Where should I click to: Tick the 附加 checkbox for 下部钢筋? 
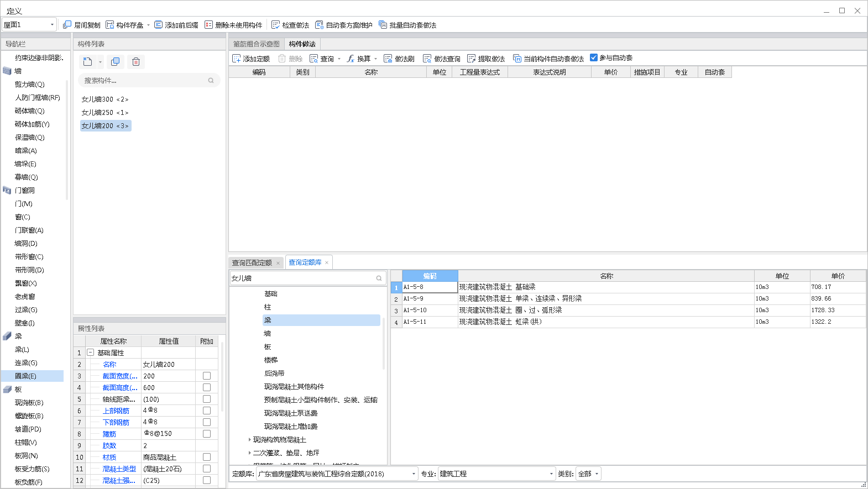pyautogui.click(x=207, y=422)
